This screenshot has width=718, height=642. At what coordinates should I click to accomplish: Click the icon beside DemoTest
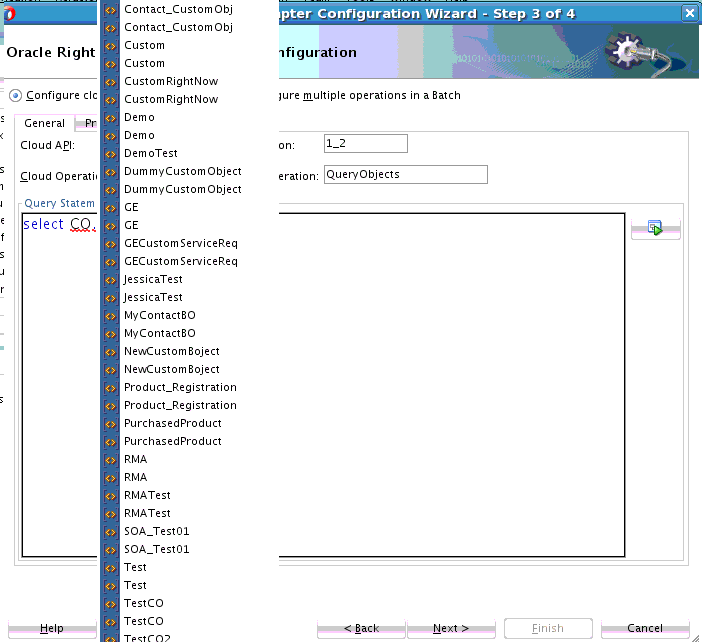111,154
